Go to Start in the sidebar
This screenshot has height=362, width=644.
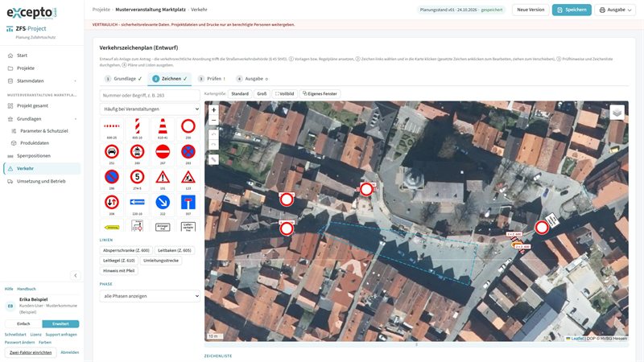[42, 56]
